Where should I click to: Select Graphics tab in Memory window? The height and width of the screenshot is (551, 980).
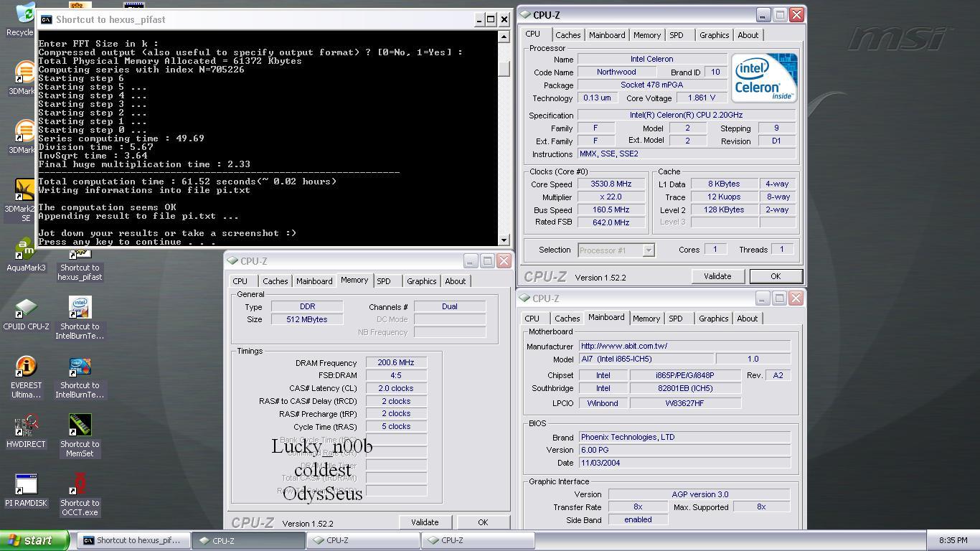click(x=421, y=281)
